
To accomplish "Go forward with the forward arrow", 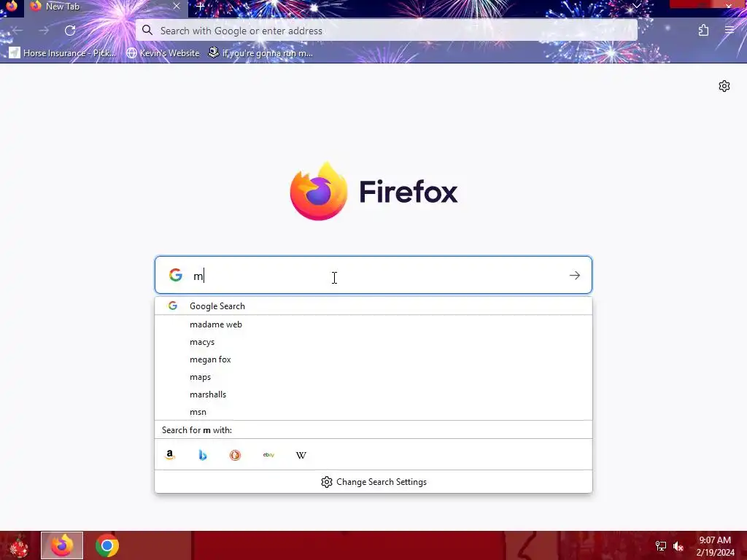I will (44, 31).
